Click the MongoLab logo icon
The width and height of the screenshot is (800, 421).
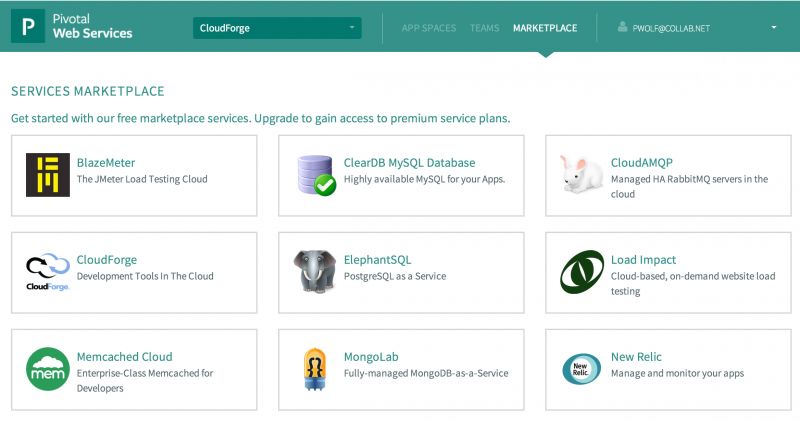pyautogui.click(x=315, y=369)
